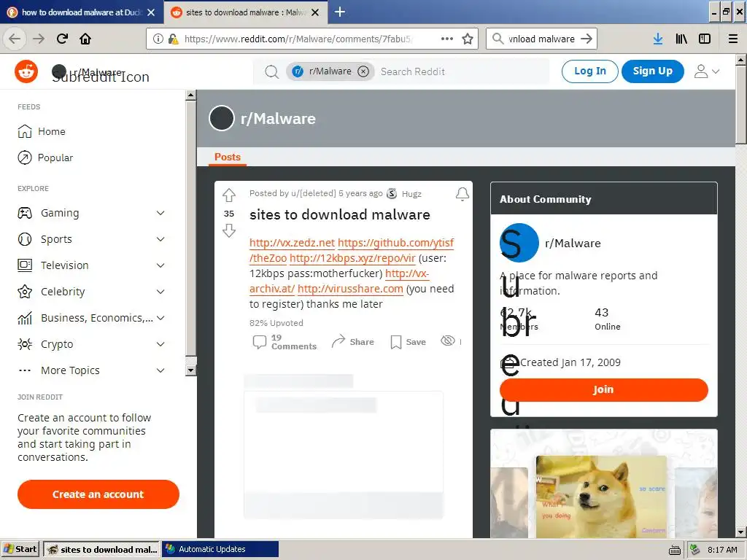Open the virusshare.com link

coord(350,289)
